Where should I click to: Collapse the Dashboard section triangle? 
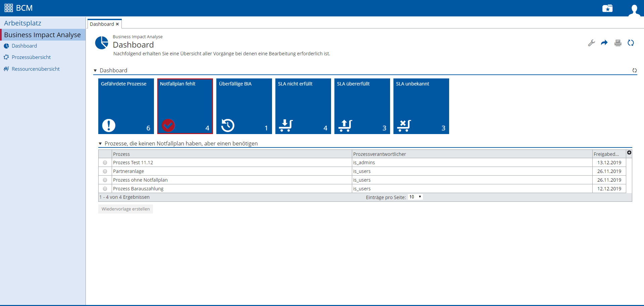coord(95,71)
